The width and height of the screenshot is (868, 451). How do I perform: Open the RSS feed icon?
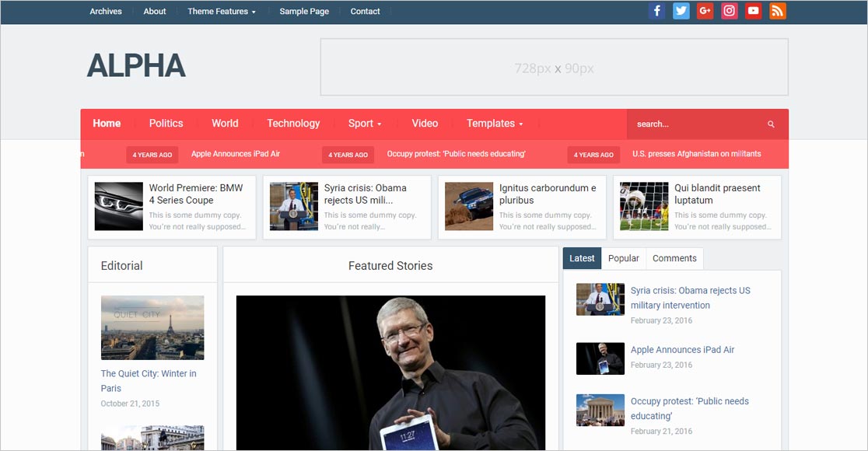click(x=777, y=11)
